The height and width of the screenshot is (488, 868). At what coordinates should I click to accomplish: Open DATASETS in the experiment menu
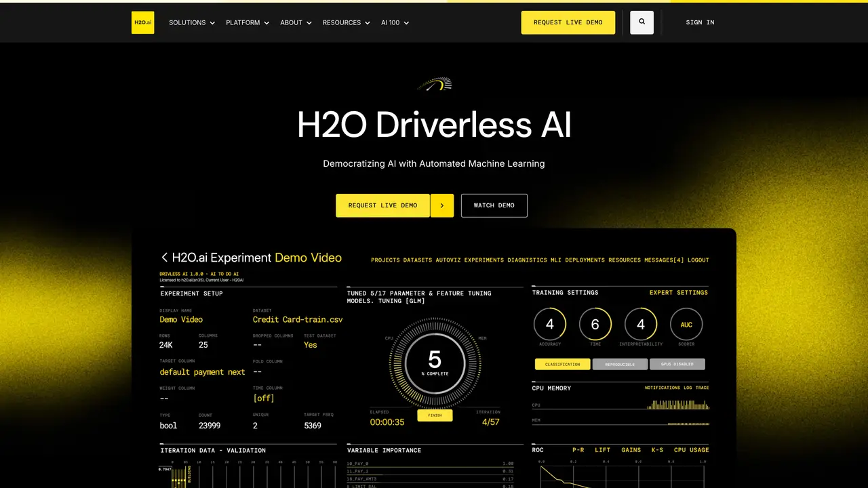[418, 260]
